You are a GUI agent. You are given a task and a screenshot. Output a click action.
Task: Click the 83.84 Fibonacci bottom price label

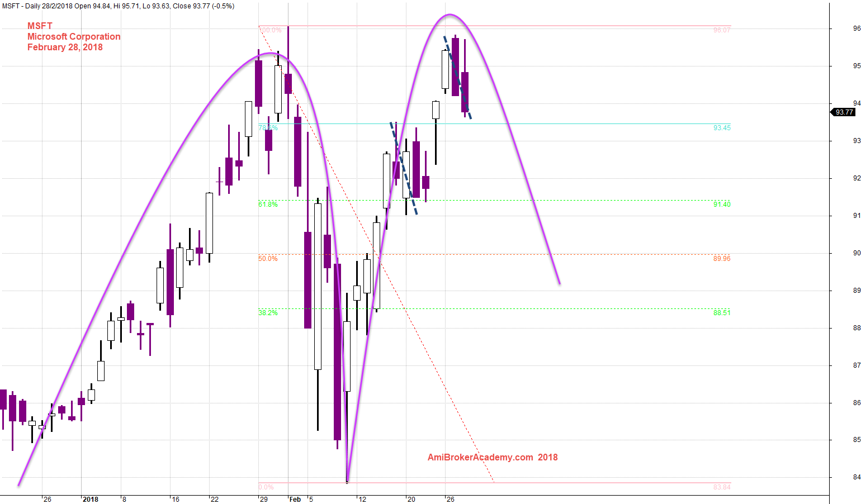[722, 487]
